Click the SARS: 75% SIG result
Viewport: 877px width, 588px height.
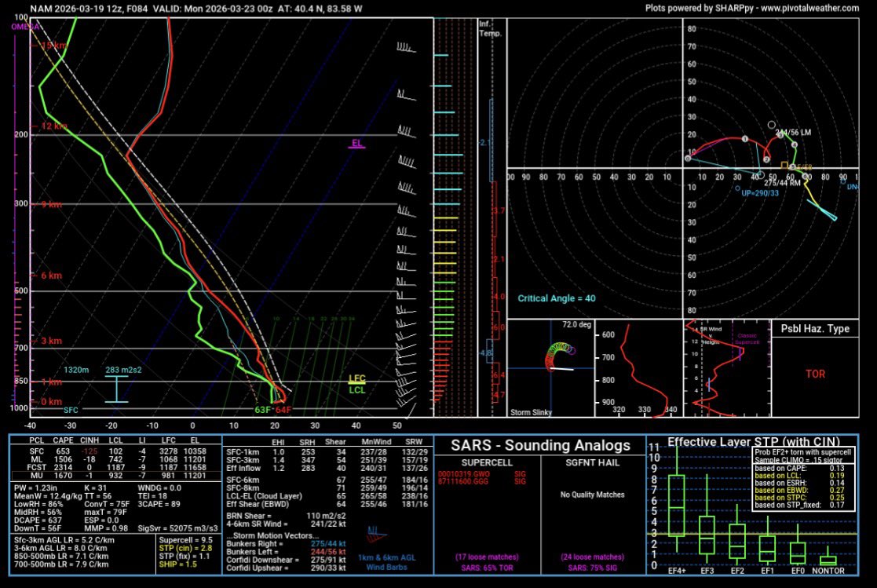[x=592, y=568]
